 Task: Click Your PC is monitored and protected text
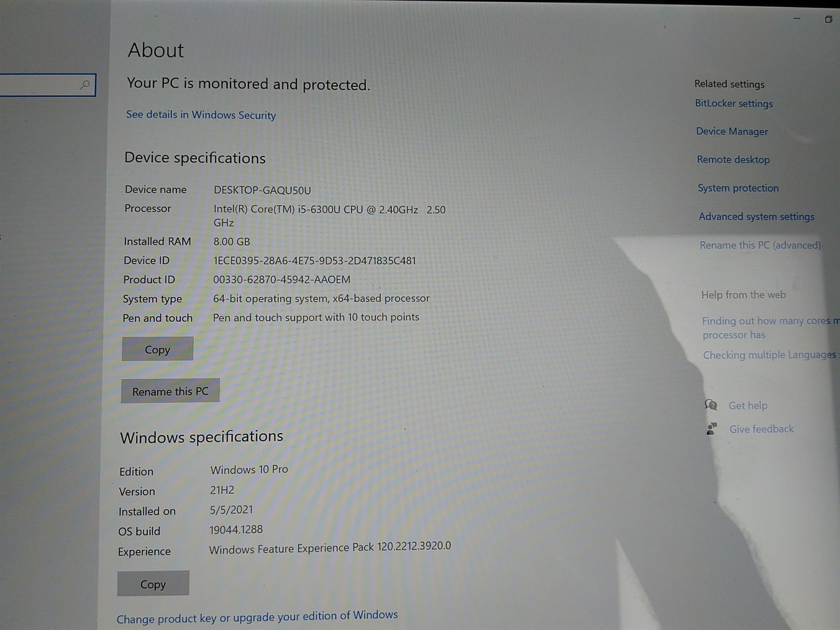pos(248,84)
